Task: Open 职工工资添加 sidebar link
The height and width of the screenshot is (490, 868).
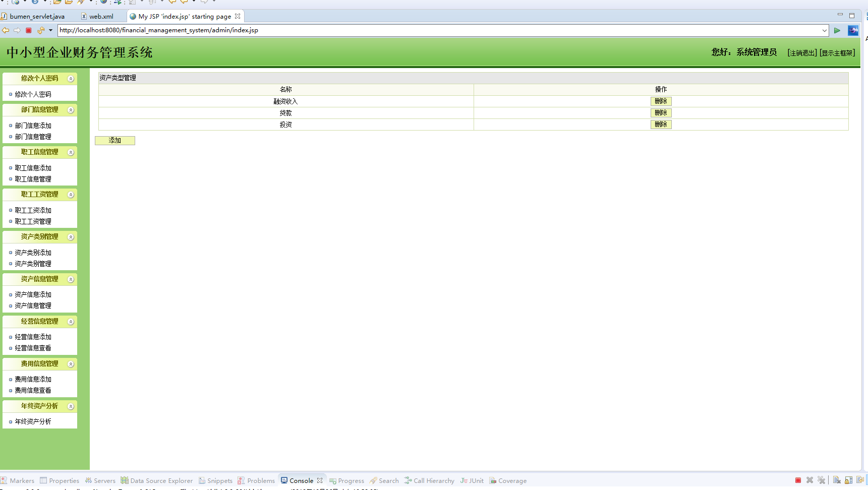Action: [33, 210]
